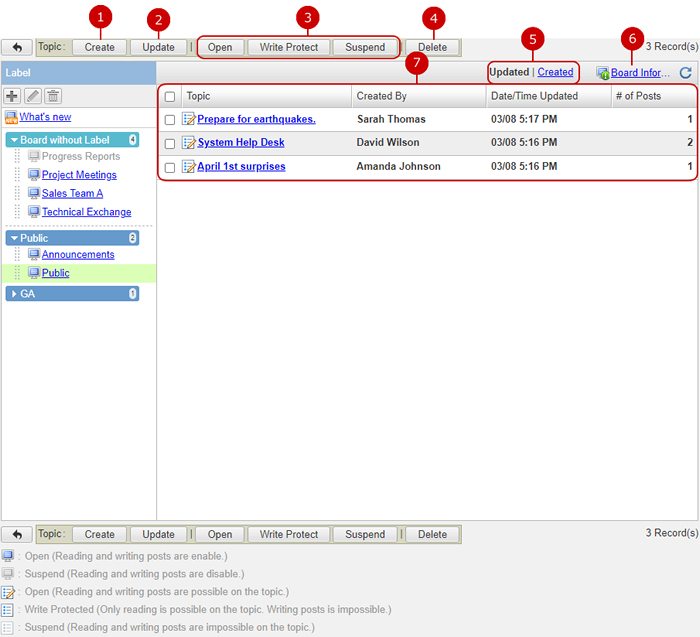Click the Sales Team A board icon

tap(34, 193)
